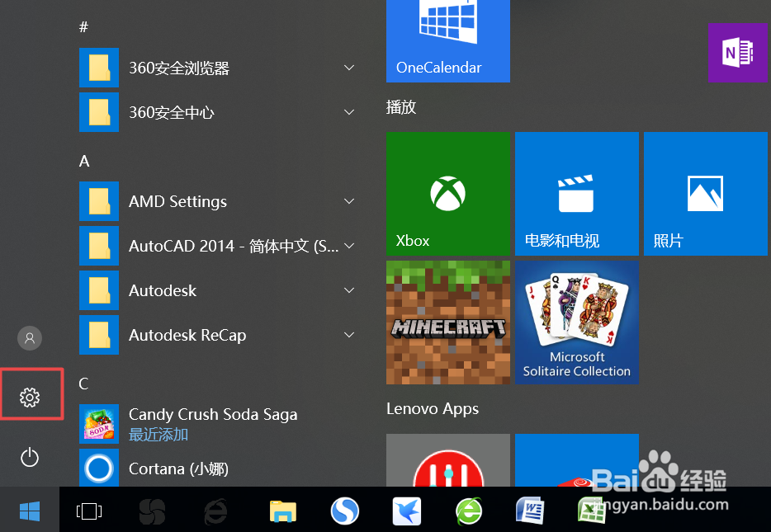
Task: Open the OneNote purple tile
Action: [737, 53]
